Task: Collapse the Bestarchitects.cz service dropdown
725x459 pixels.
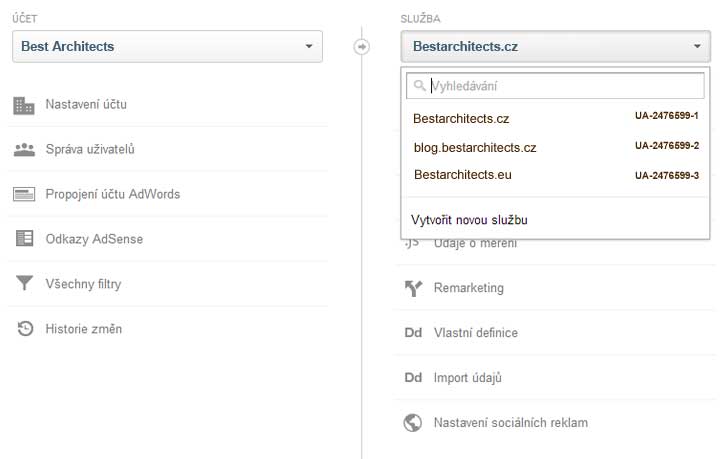Action: coord(555,46)
